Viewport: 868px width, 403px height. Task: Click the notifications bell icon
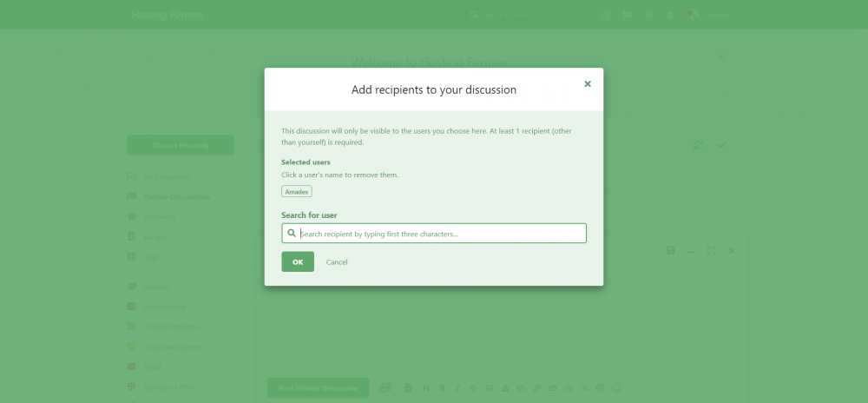(x=669, y=15)
